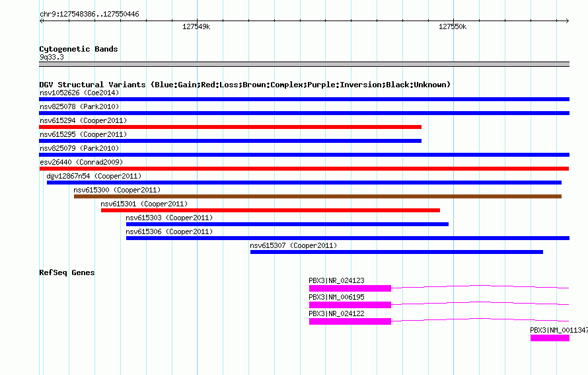Open gene label PBX3|NR_024122
The width and height of the screenshot is (588, 375).
point(336,313)
